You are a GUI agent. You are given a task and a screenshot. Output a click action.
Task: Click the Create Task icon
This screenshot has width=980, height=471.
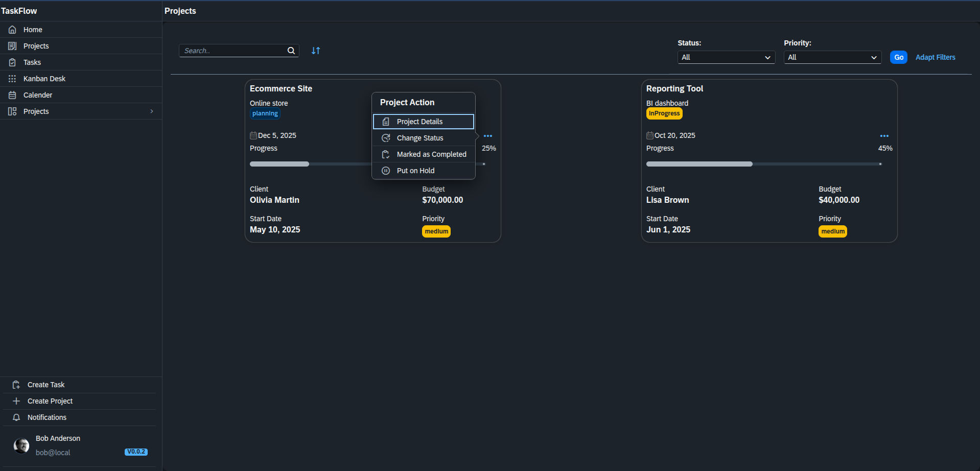pos(16,385)
